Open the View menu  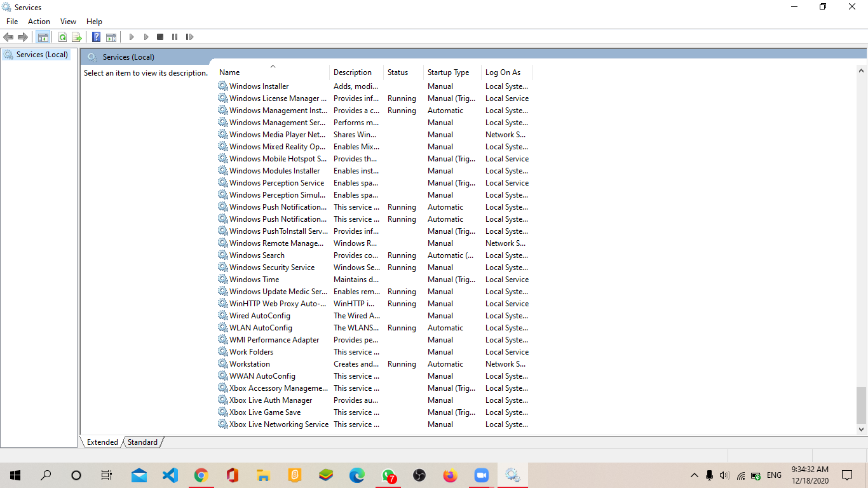(68, 22)
